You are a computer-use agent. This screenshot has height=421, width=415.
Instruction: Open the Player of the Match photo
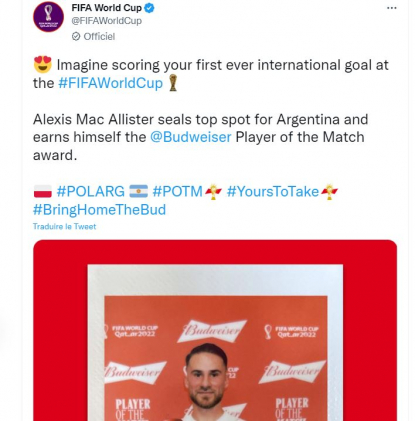click(215, 330)
